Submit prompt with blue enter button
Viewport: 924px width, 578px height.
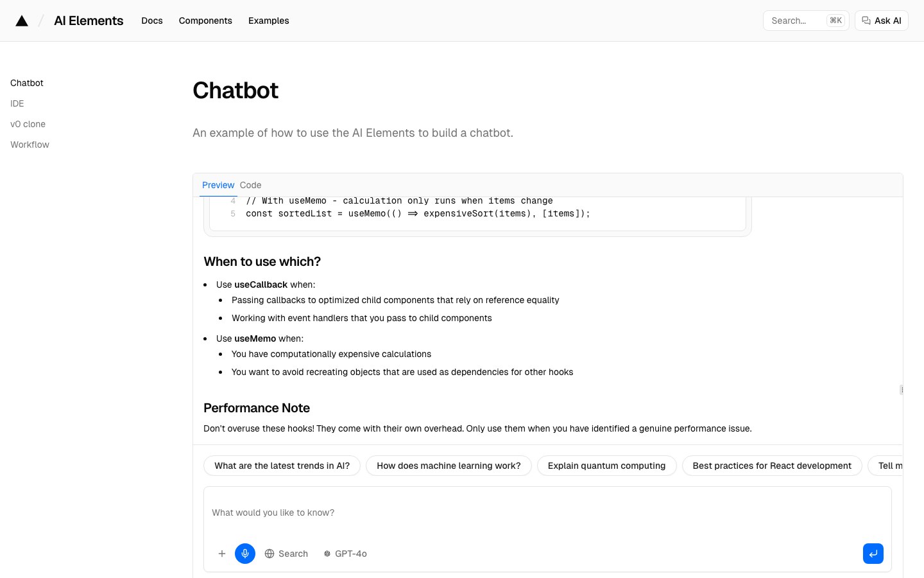(873, 554)
